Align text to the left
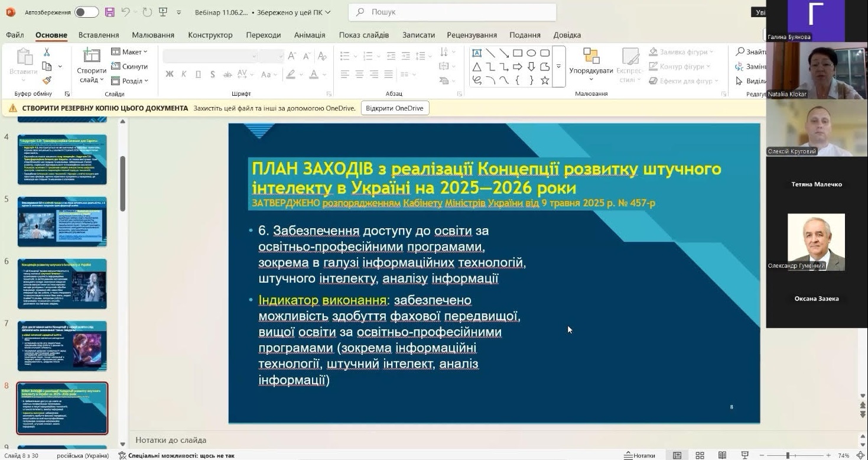This screenshot has height=460, width=868. [346, 74]
